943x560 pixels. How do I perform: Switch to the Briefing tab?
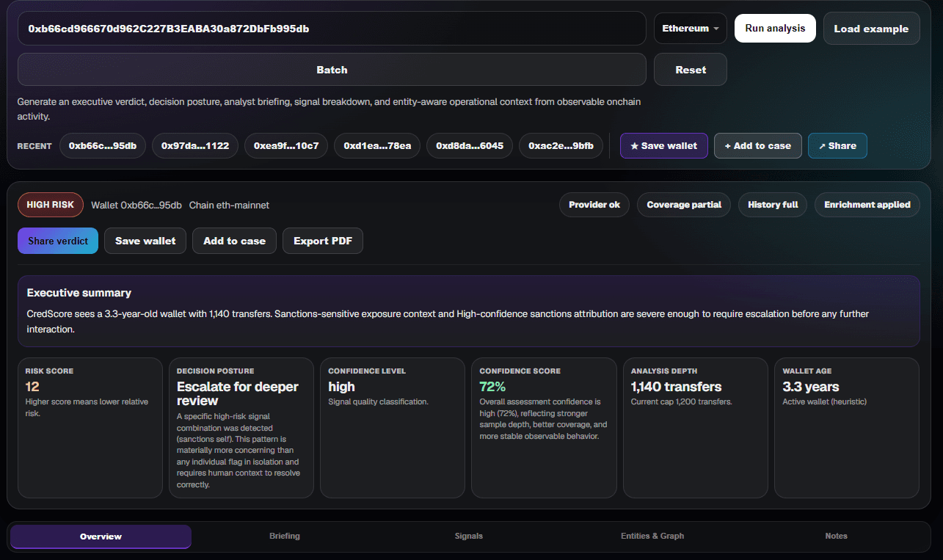[285, 537]
